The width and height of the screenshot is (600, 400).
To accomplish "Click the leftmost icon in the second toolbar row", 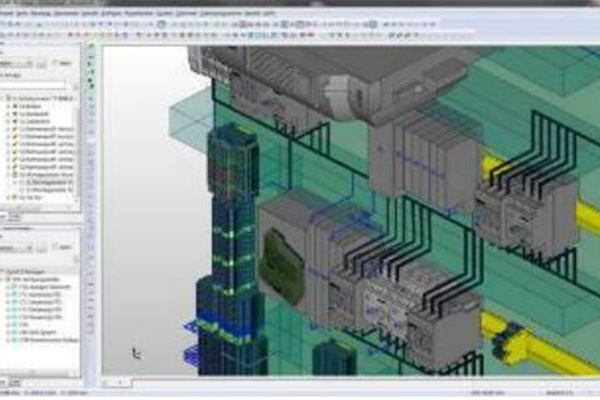I will pos(5,32).
